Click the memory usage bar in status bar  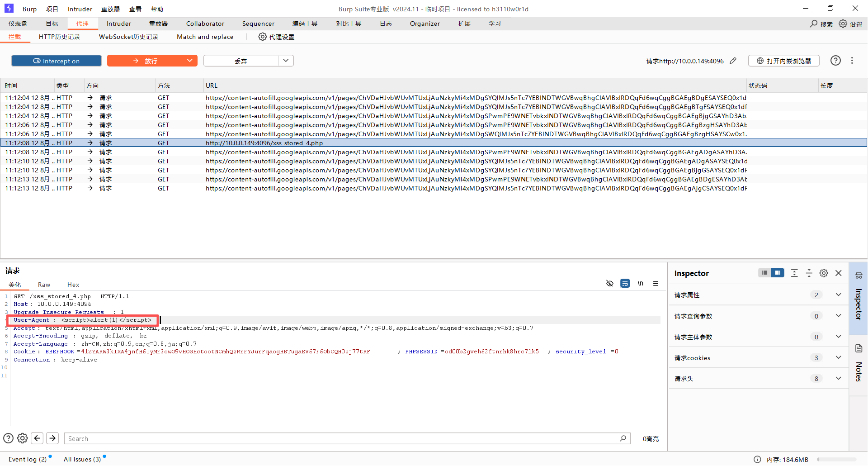(x=836, y=459)
